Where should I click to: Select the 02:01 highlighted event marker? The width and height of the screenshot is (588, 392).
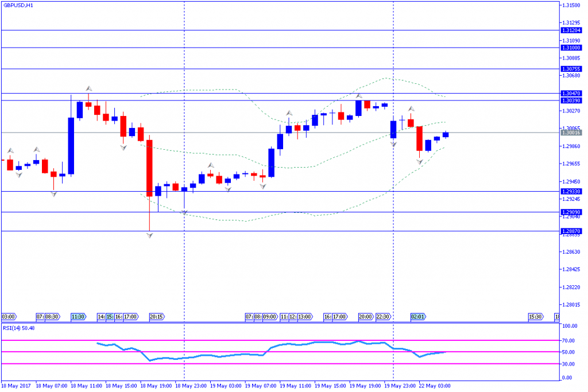pyautogui.click(x=417, y=316)
